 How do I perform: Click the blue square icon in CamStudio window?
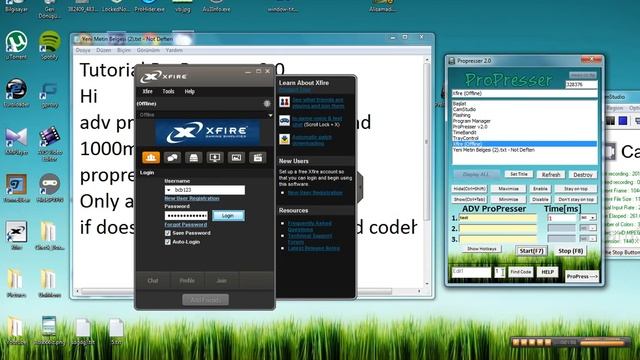(x=623, y=120)
